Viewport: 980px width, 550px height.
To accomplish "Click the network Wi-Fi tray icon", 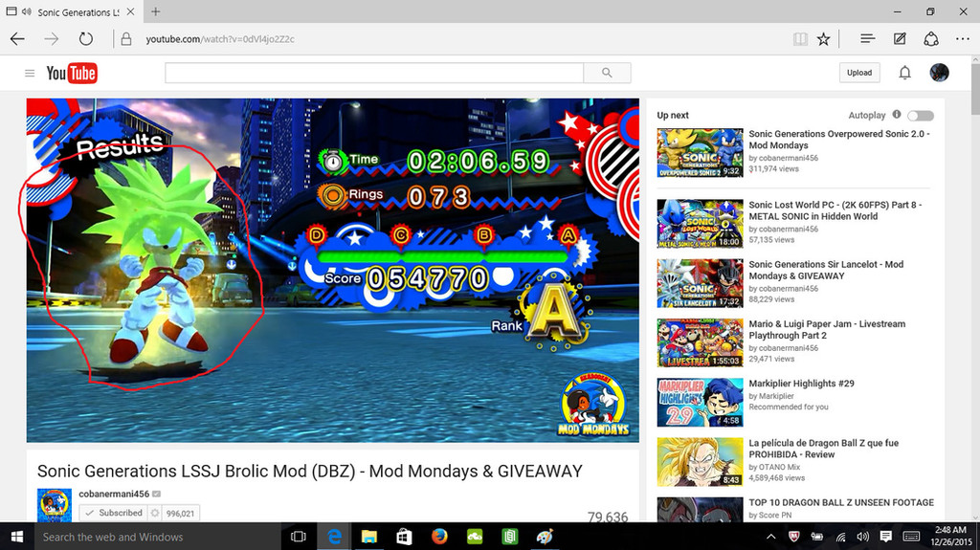I will [x=841, y=537].
